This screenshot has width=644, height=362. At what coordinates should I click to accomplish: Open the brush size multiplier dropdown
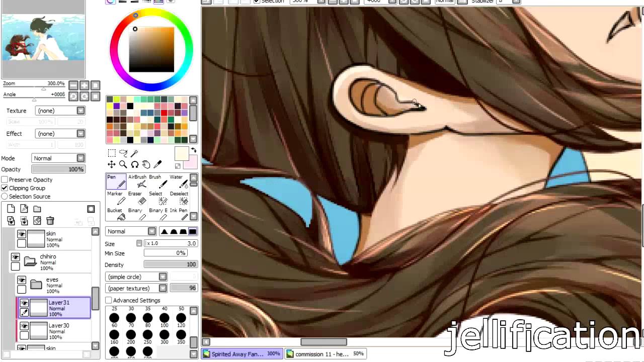pos(139,243)
